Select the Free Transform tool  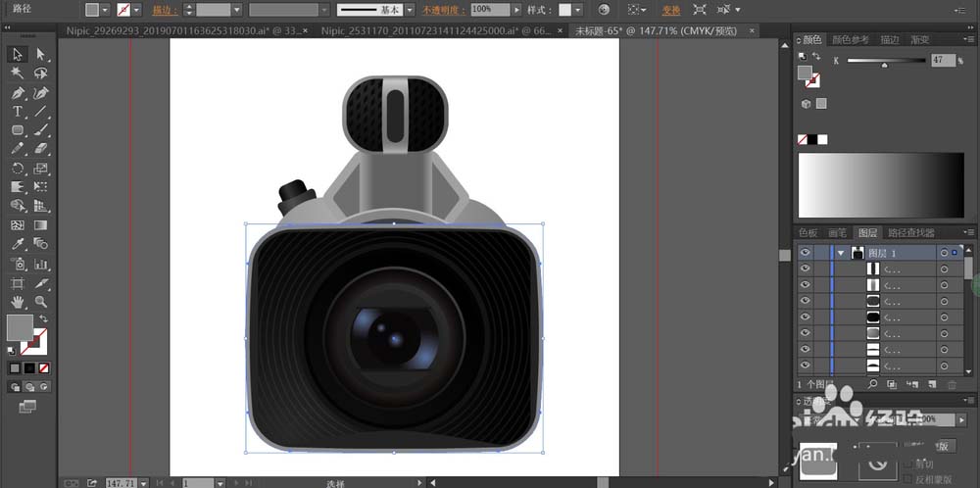[x=41, y=187]
